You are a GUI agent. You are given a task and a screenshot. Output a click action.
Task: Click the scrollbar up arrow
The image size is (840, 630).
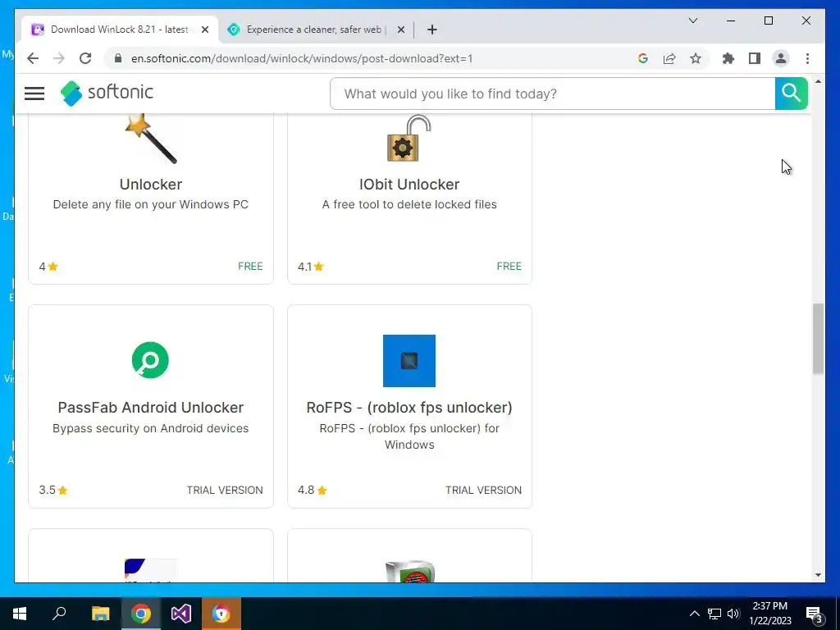(x=818, y=81)
